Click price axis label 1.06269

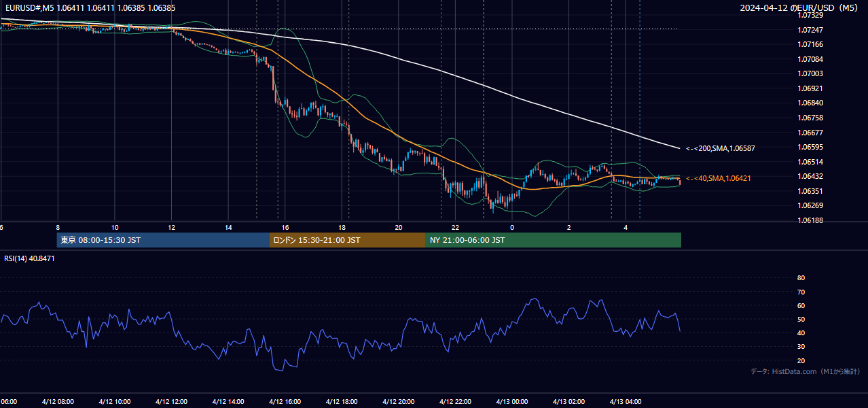810,205
